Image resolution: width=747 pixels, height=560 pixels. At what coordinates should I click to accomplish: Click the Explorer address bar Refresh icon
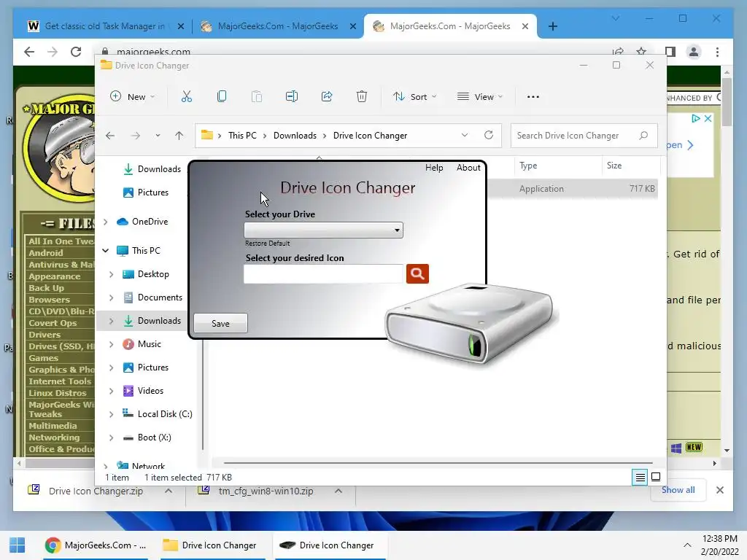click(489, 135)
